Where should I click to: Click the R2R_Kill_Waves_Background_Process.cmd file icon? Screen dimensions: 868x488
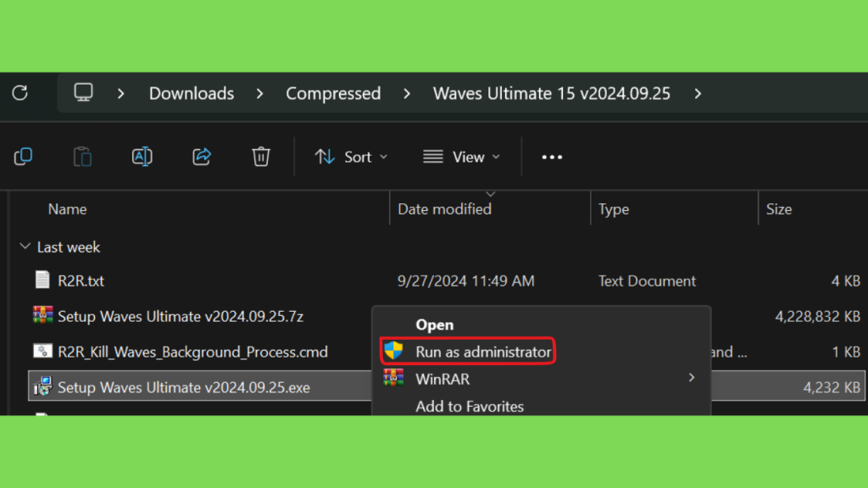[x=42, y=351]
